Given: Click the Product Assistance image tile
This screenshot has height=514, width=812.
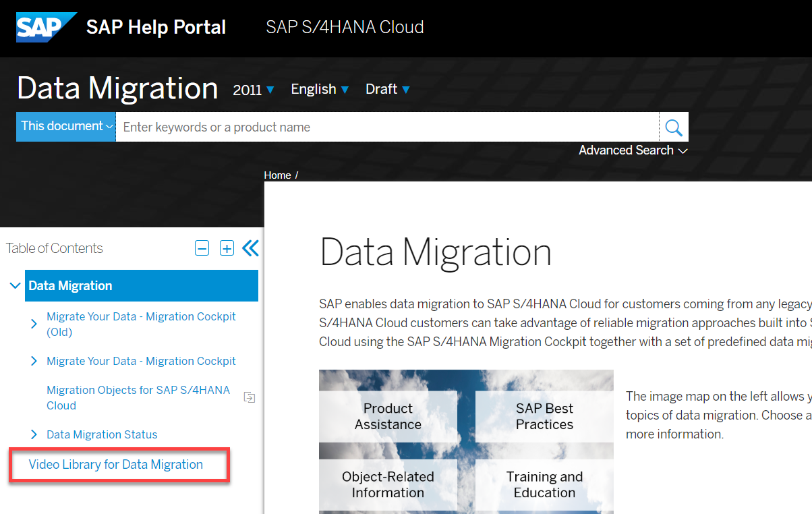Looking at the screenshot, I should point(388,416).
